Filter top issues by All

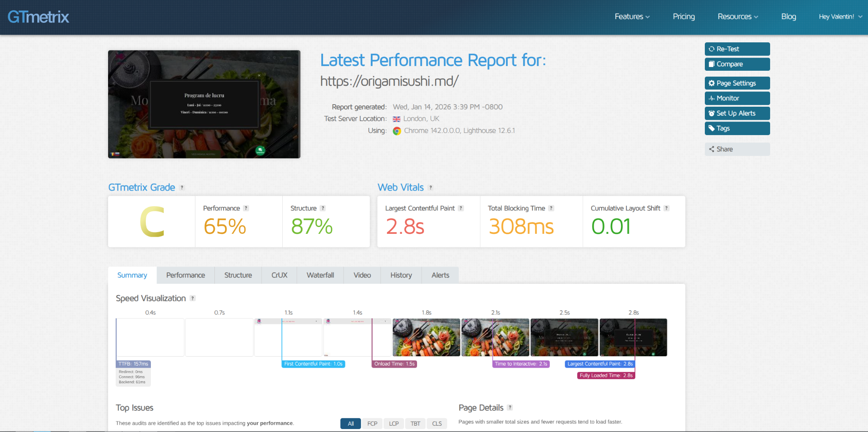[x=351, y=424]
